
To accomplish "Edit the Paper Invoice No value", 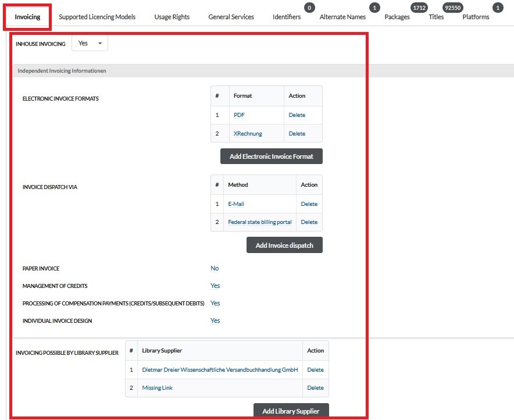I will (x=215, y=269).
